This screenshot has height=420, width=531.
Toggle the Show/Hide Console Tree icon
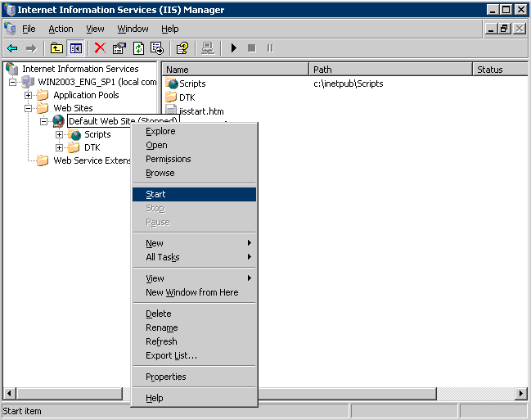(75, 48)
